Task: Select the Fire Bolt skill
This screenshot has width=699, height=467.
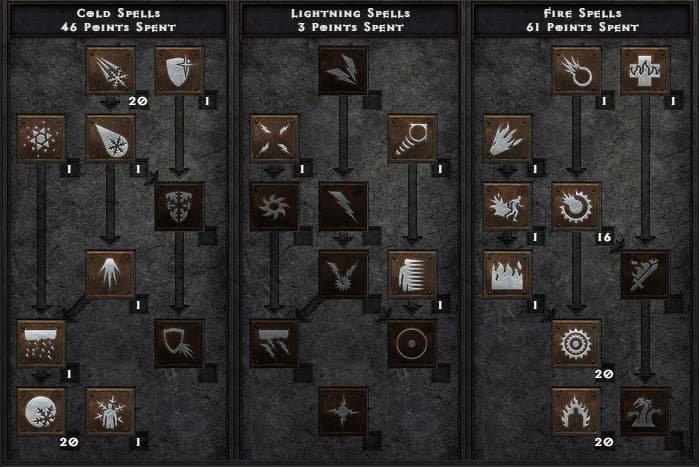Action: click(577, 71)
